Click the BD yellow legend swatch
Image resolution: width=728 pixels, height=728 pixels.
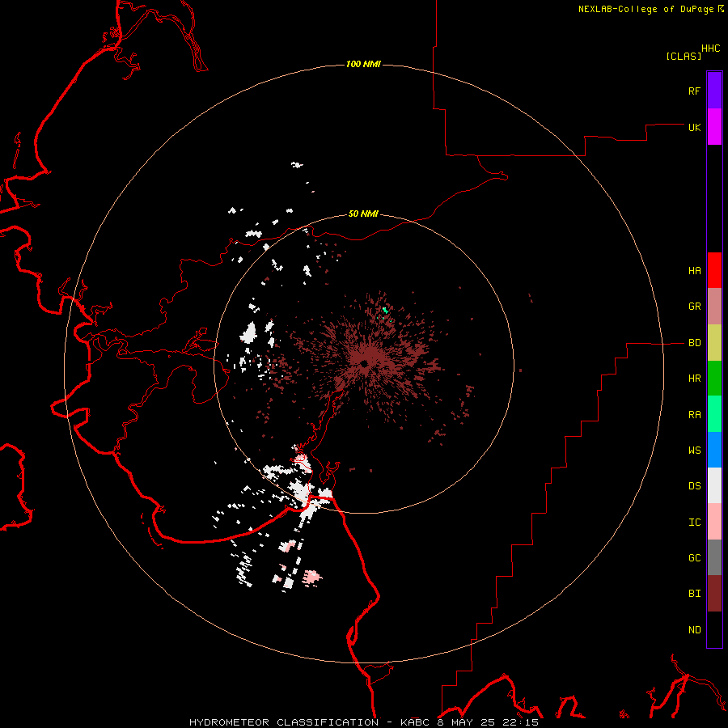[714, 343]
